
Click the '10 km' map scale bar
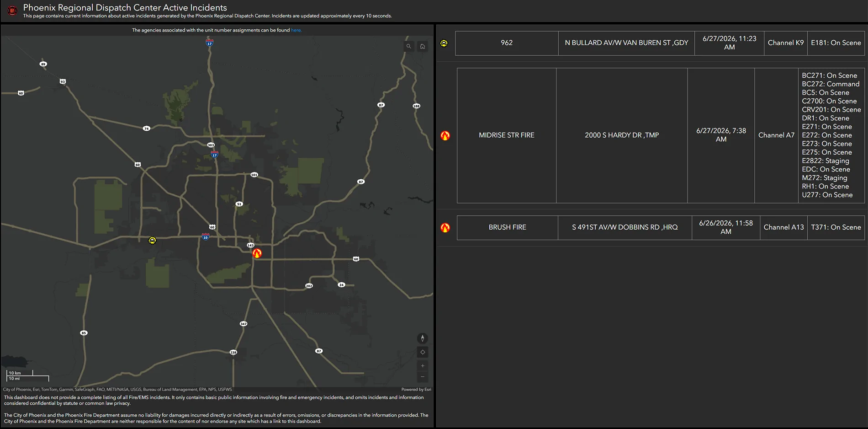(20, 373)
